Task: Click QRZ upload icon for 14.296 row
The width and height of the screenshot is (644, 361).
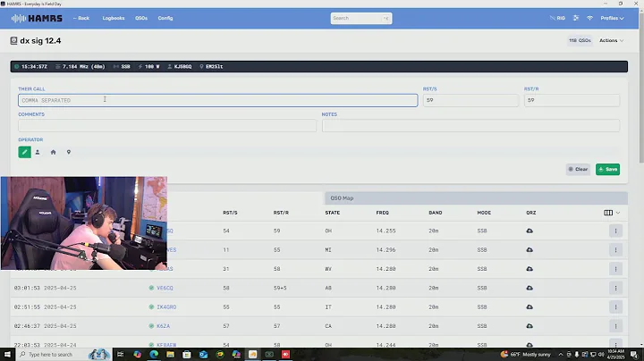Action: [530, 250]
